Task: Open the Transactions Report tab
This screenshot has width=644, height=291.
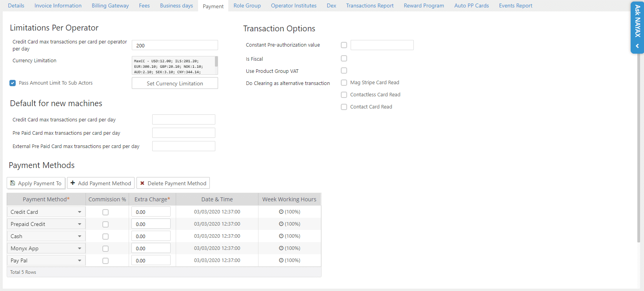Action: (369, 5)
